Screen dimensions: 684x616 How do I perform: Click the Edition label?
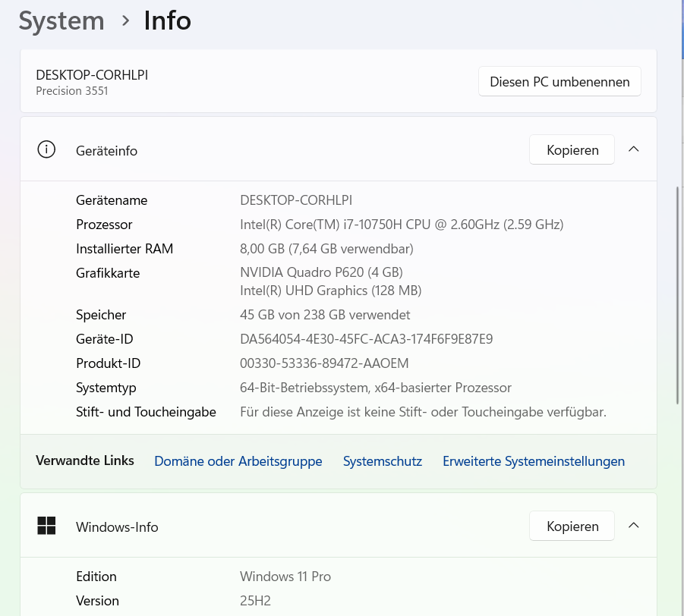tap(96, 577)
